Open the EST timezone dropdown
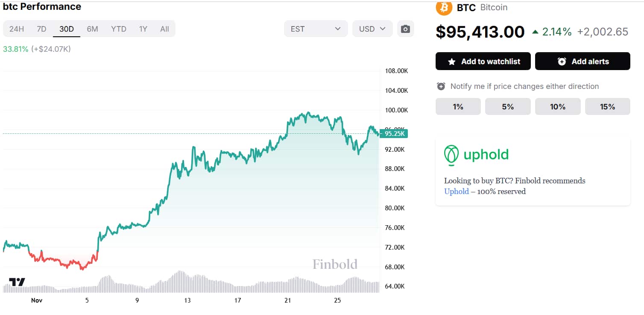644x315 pixels. point(316,29)
